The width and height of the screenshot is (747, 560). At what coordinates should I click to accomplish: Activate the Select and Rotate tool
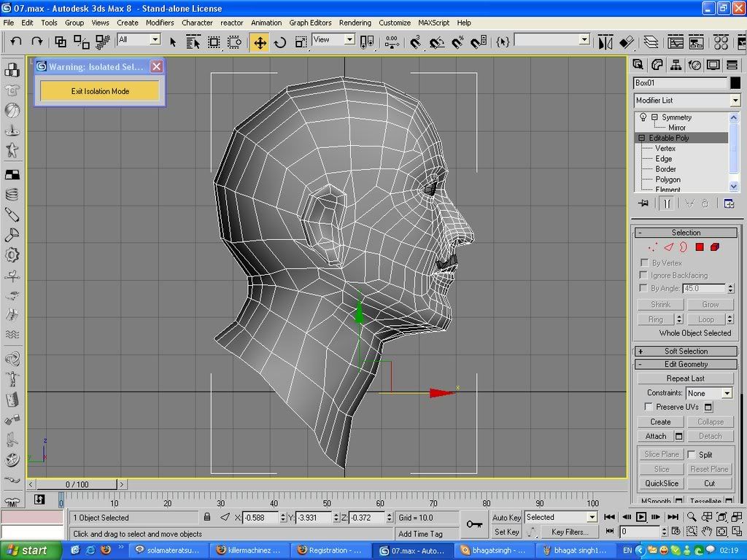(x=280, y=42)
